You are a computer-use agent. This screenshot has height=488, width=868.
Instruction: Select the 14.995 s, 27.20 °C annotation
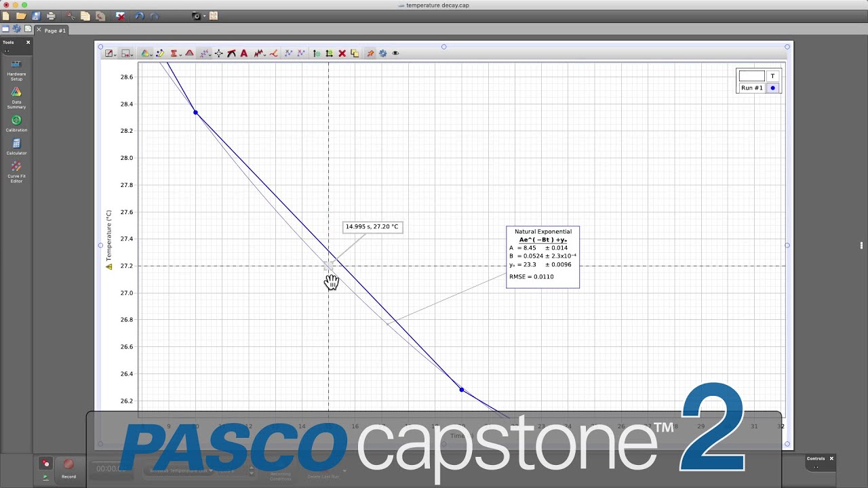pos(372,227)
